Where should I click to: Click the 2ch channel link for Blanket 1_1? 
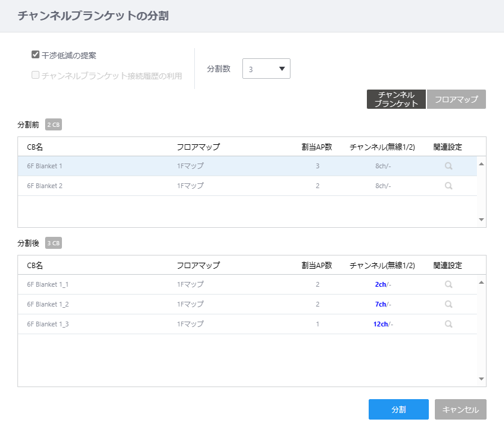(380, 284)
